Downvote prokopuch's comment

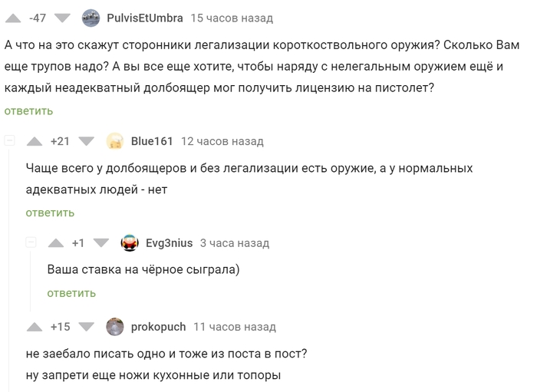86,327
